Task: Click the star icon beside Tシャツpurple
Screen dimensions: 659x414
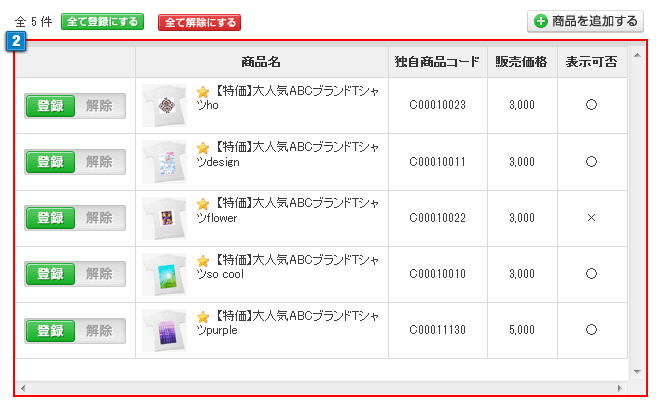Action: [202, 315]
